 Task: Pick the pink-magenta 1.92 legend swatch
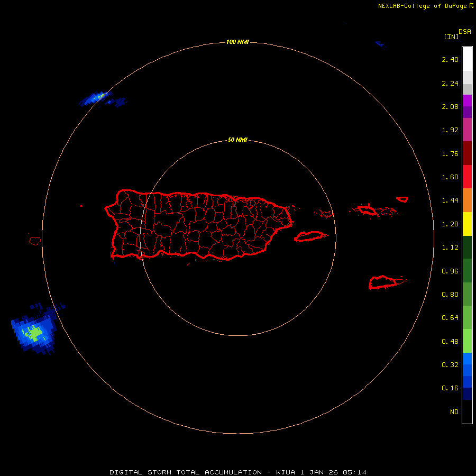[x=467, y=130]
